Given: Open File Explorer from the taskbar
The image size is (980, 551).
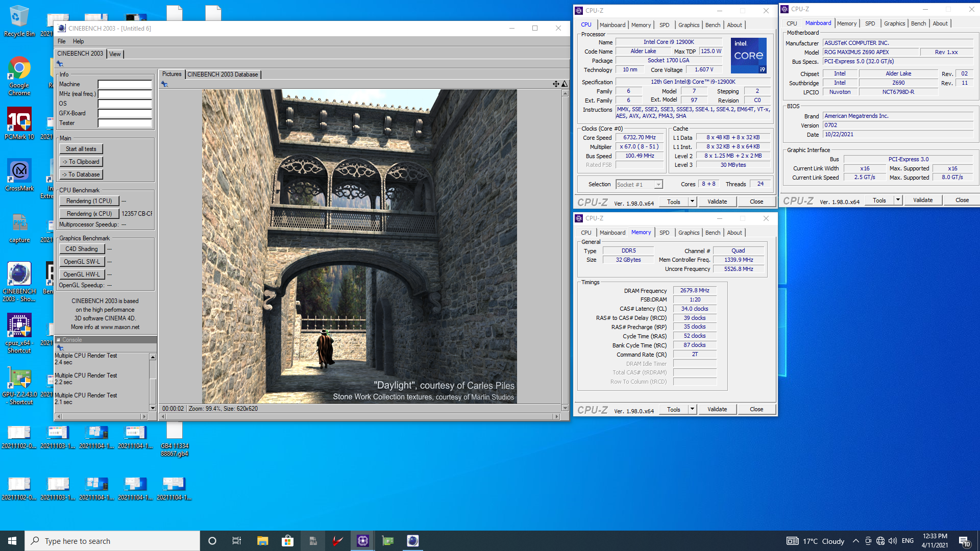Looking at the screenshot, I should (x=262, y=541).
